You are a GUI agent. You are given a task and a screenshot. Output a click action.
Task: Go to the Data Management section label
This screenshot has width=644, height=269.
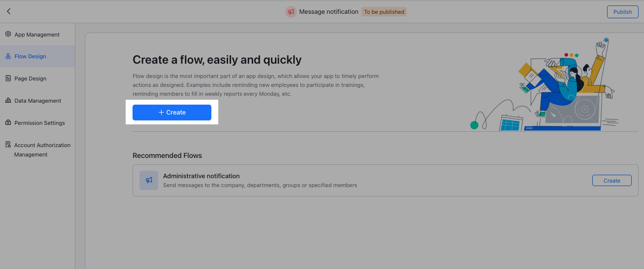tap(38, 101)
